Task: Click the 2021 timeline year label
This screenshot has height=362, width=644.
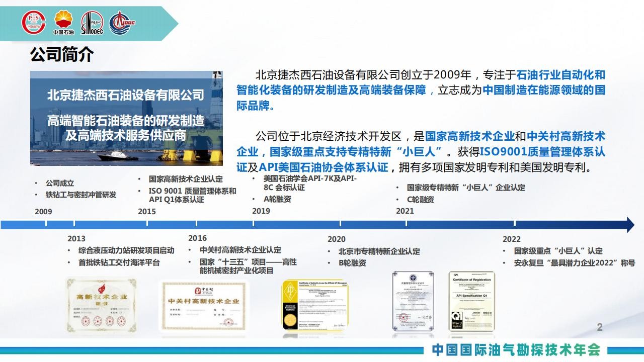Action: coord(405,211)
